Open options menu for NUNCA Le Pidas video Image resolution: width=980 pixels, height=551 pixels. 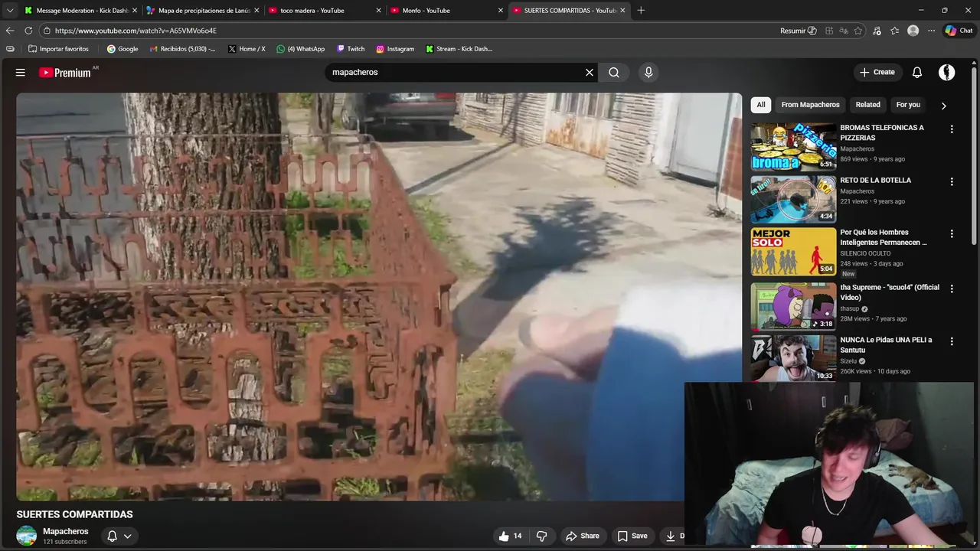[952, 341]
